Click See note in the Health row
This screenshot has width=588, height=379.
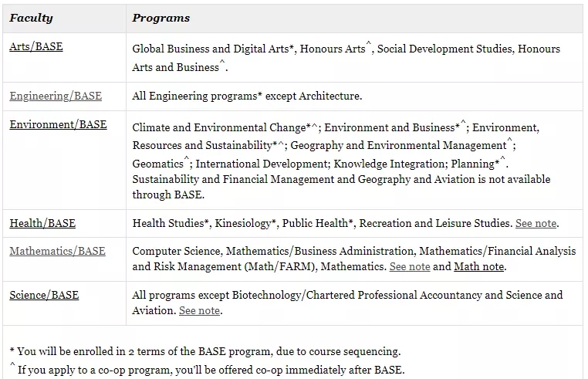[x=536, y=223]
